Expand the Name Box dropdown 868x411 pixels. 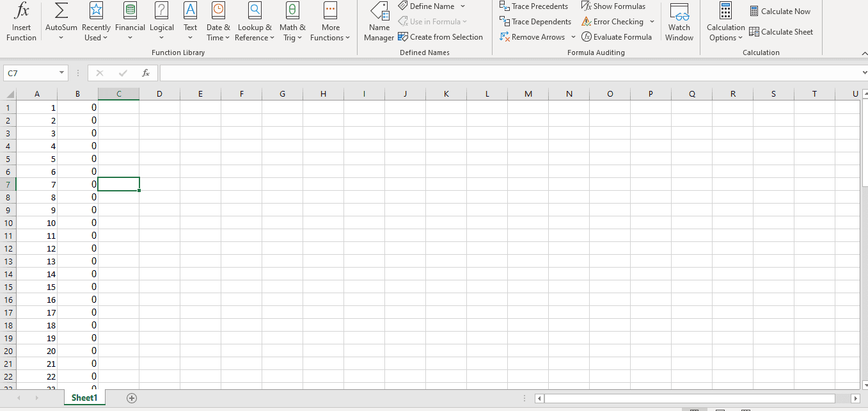61,73
